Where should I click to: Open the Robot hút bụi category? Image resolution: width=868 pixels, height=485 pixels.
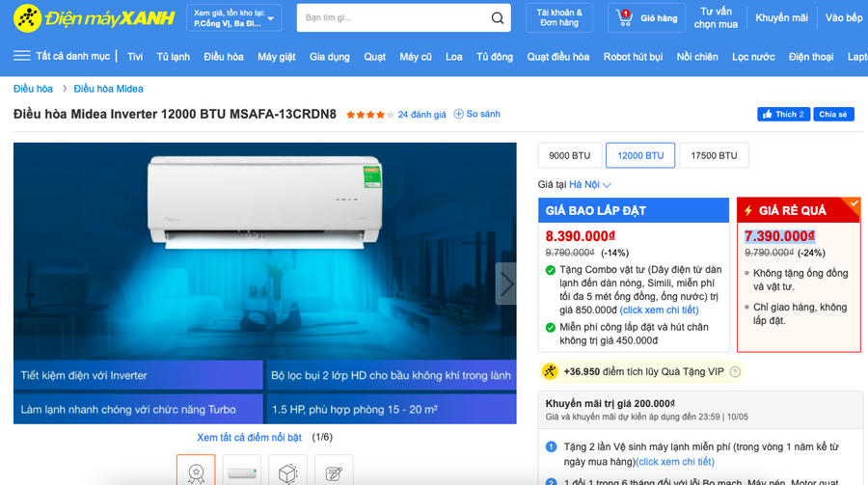tap(633, 57)
